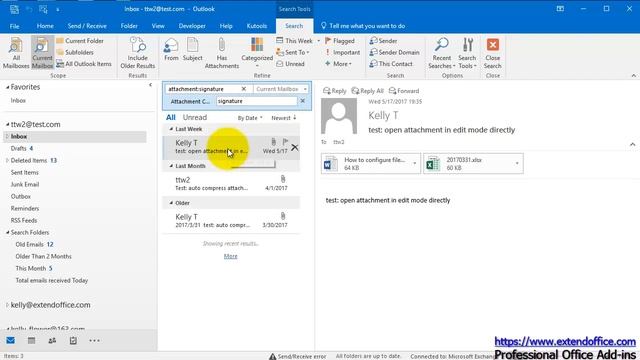
Task: Open By Date sort dropdown
Action: pos(250,118)
